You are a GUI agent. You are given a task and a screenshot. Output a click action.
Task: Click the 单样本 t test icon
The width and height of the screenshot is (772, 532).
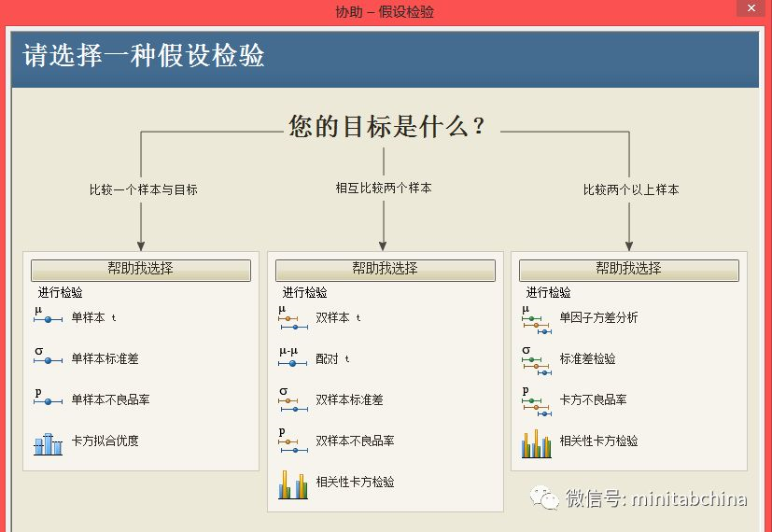(47, 316)
